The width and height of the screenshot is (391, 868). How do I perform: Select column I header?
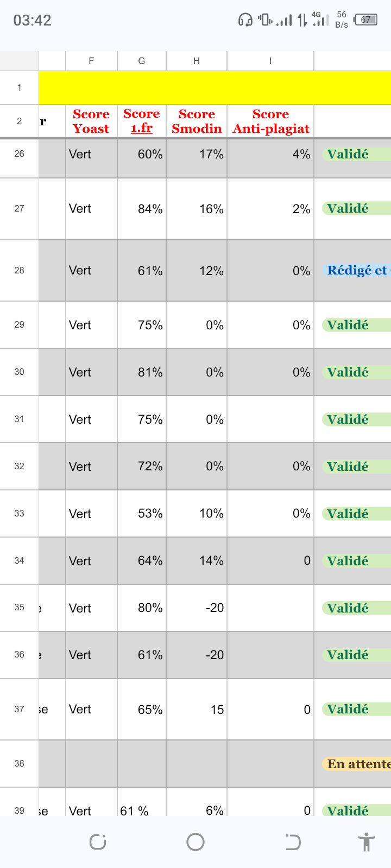coord(270,61)
